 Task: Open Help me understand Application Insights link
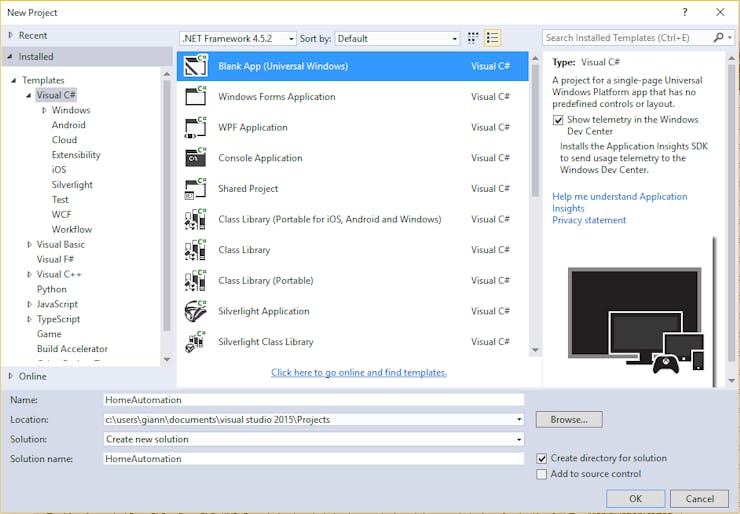pos(620,202)
